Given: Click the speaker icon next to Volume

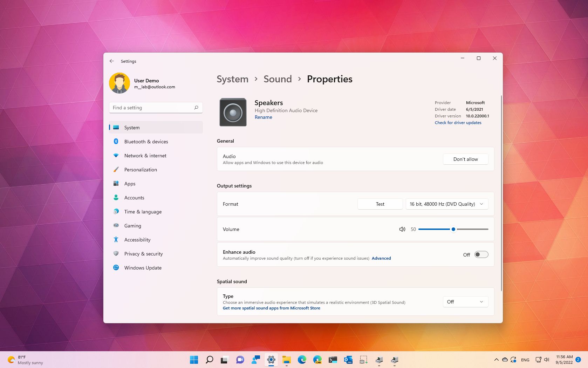Looking at the screenshot, I should 402,229.
